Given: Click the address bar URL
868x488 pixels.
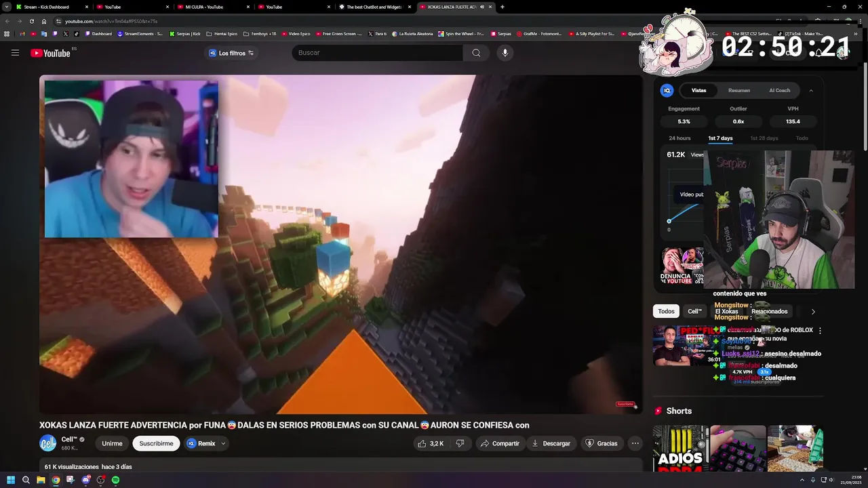Looking at the screenshot, I should click(x=111, y=21).
